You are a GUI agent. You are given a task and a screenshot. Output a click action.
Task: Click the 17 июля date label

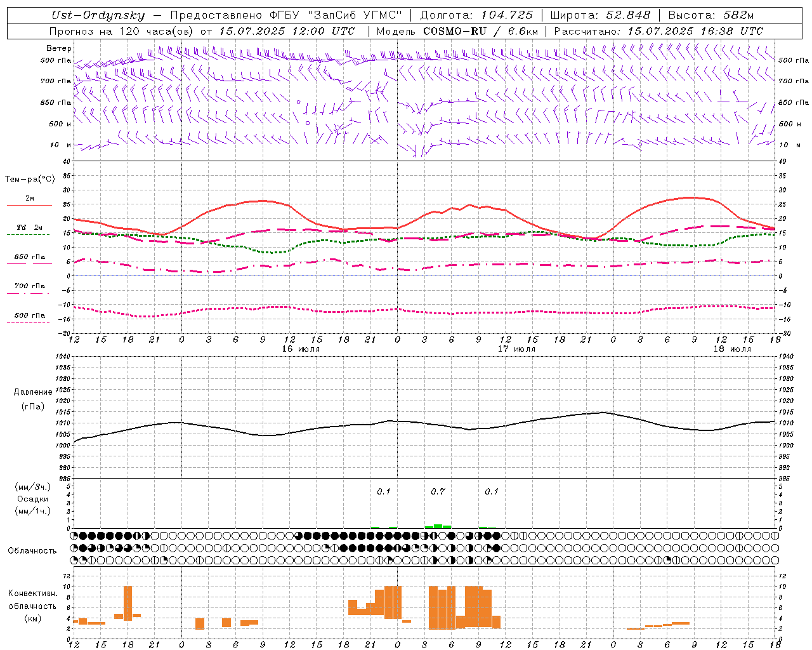click(x=516, y=349)
